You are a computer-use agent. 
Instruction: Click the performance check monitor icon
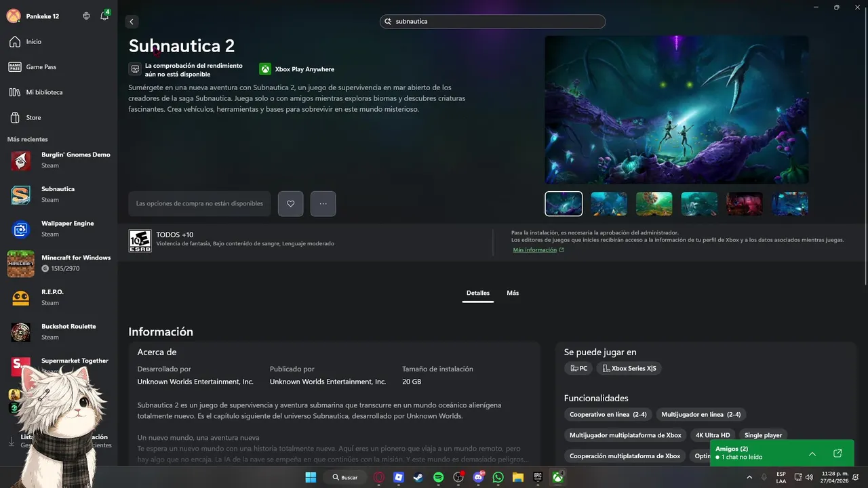[135, 69]
